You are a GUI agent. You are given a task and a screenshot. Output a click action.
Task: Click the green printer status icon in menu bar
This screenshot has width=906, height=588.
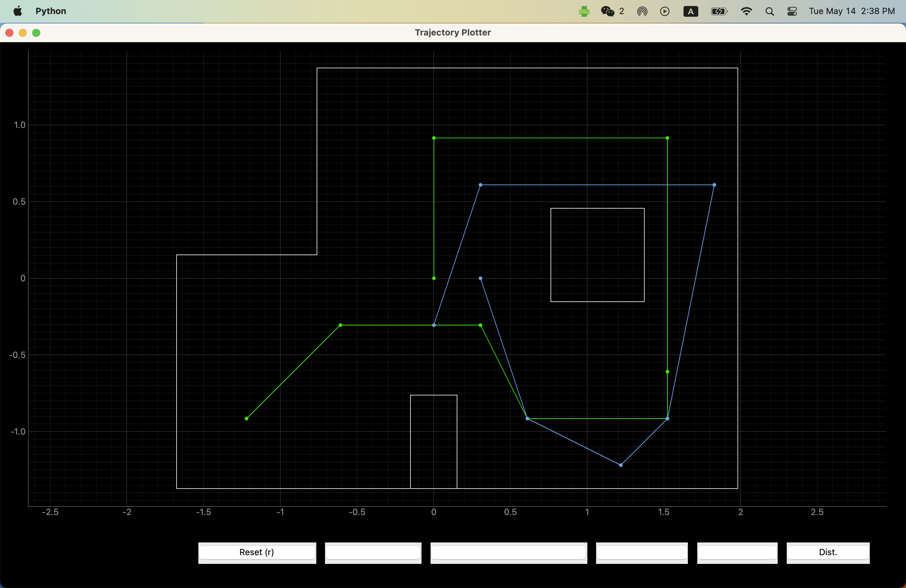(x=584, y=11)
